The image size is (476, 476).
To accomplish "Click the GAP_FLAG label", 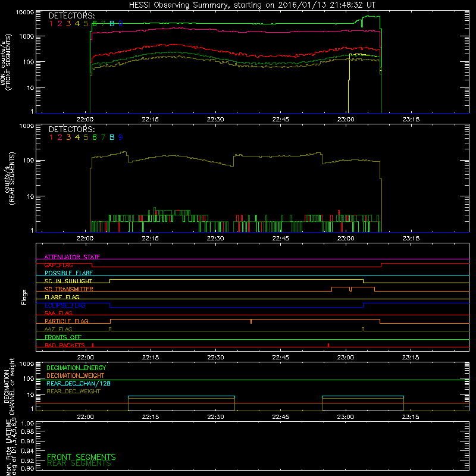I will [58, 265].
